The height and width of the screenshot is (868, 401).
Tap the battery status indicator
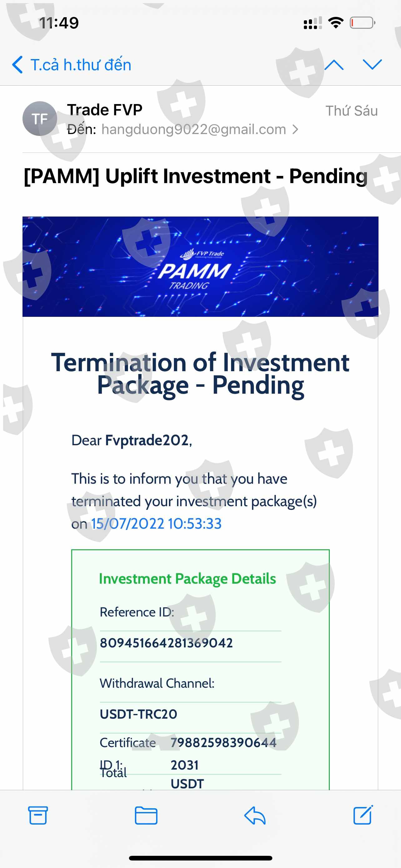[362, 23]
